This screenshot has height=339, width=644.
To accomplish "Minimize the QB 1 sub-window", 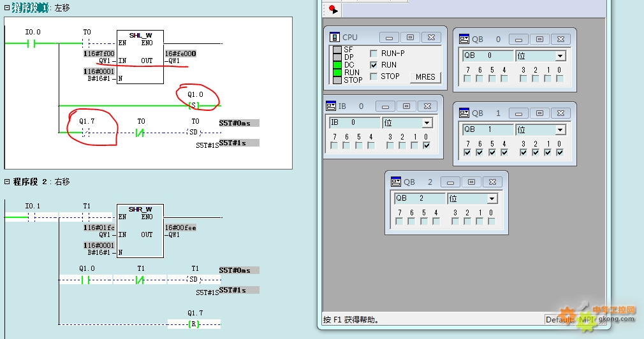I will 519,113.
